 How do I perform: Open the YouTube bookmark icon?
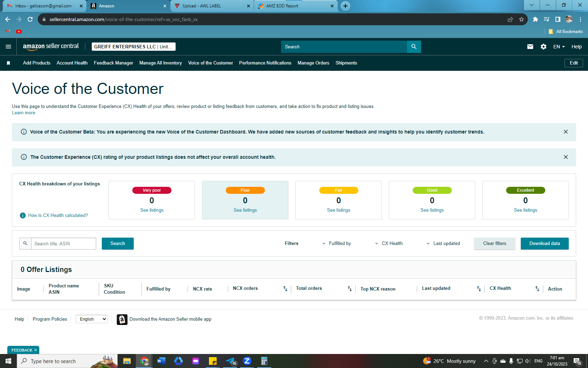click(x=19, y=32)
